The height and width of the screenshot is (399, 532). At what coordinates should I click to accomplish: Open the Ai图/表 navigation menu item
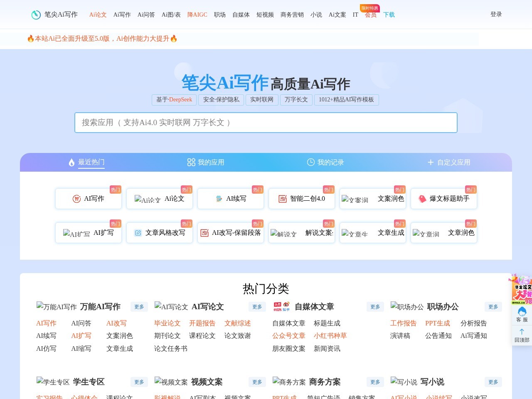click(x=171, y=15)
